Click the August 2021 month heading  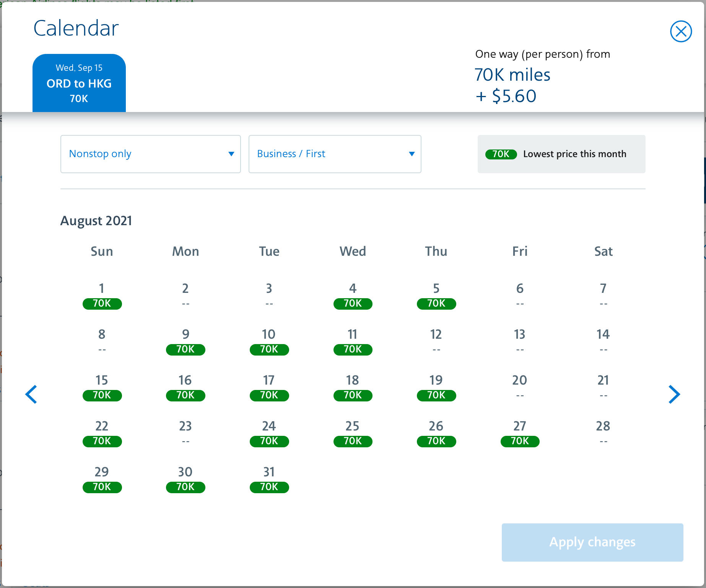click(96, 221)
